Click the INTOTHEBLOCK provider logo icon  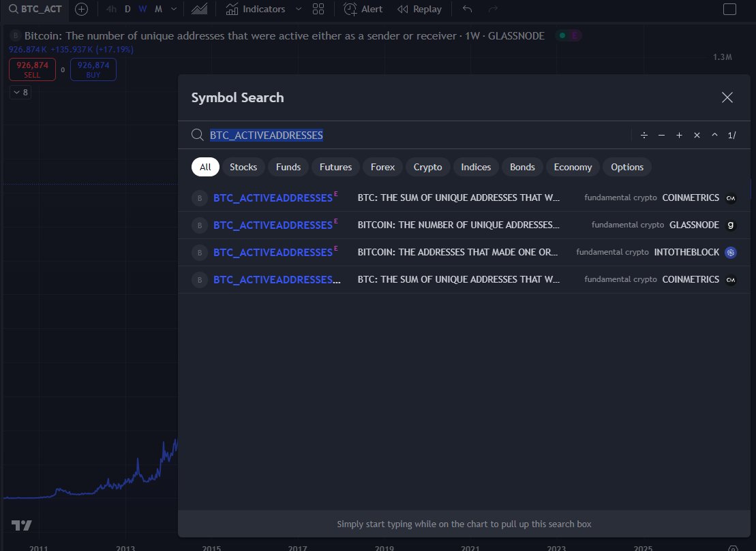pos(731,253)
